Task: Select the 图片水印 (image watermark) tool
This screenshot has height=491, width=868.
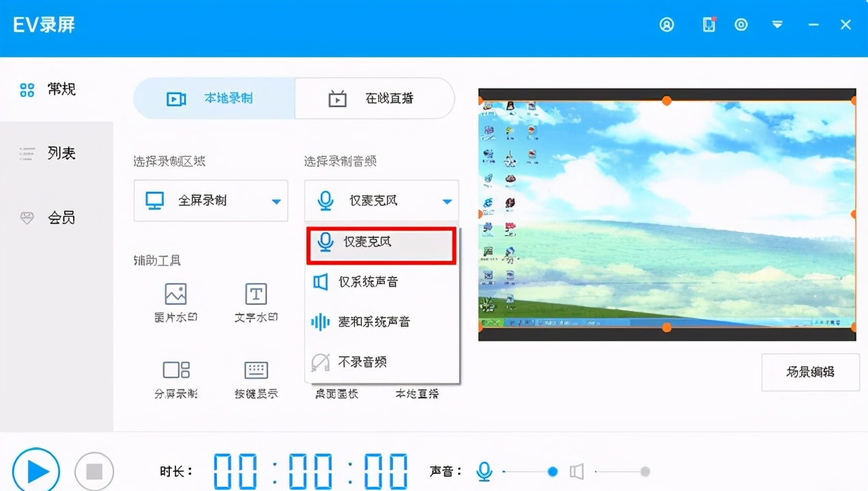Action: [x=175, y=302]
